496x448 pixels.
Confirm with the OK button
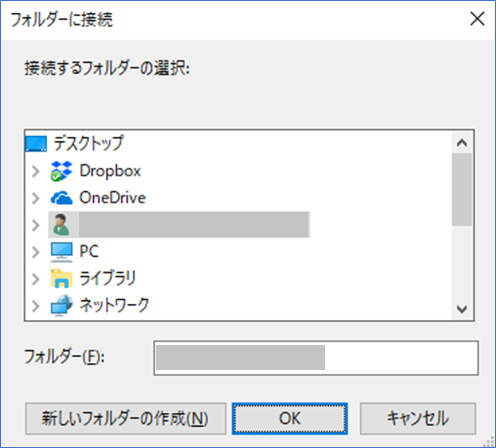click(x=290, y=418)
